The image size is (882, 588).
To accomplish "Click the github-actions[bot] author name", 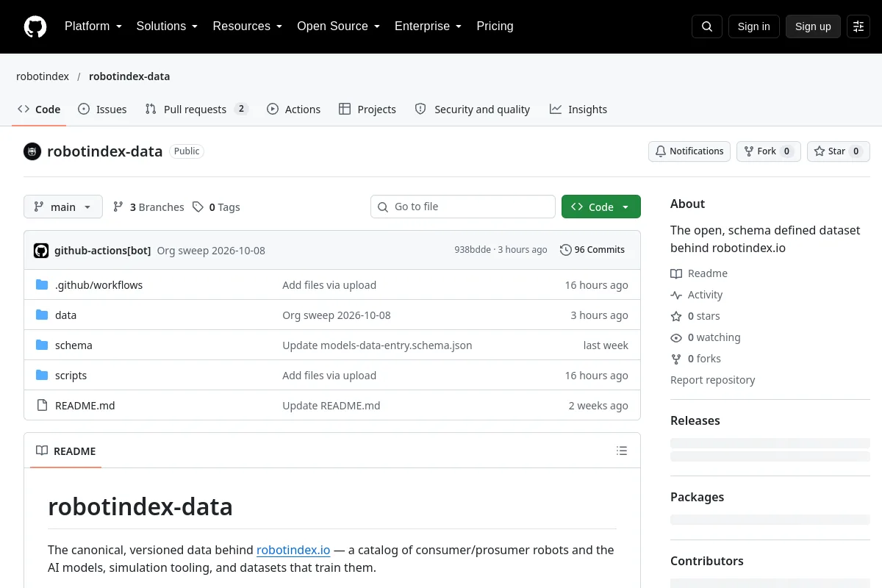I will click(102, 251).
